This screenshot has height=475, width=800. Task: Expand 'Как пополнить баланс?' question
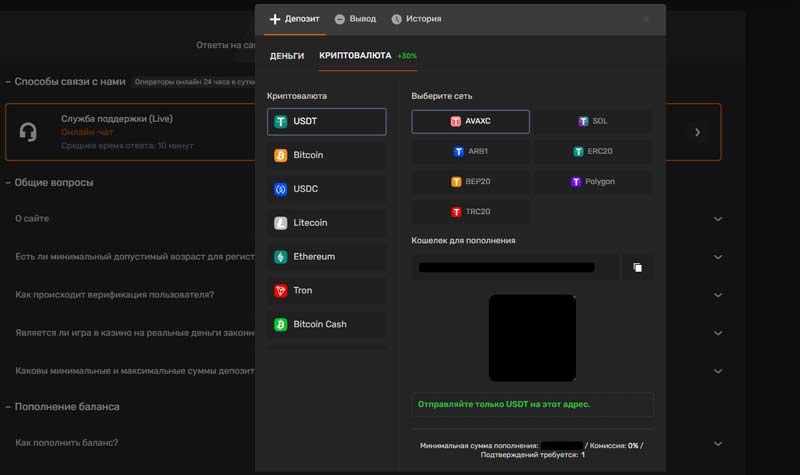click(717, 443)
